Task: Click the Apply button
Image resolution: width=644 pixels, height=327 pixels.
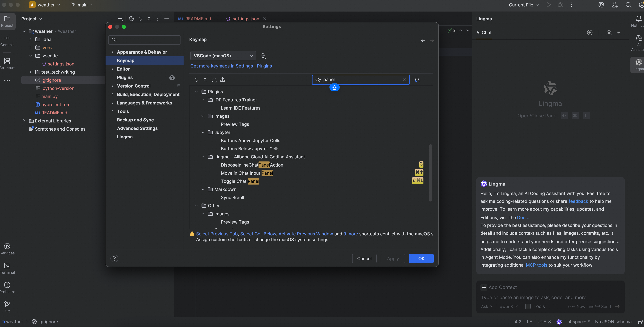Action: 393,258
